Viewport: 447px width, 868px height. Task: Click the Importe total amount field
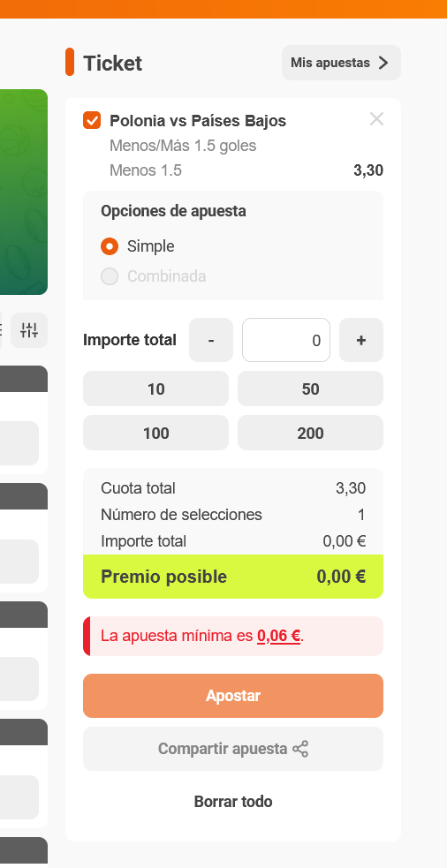coord(286,340)
